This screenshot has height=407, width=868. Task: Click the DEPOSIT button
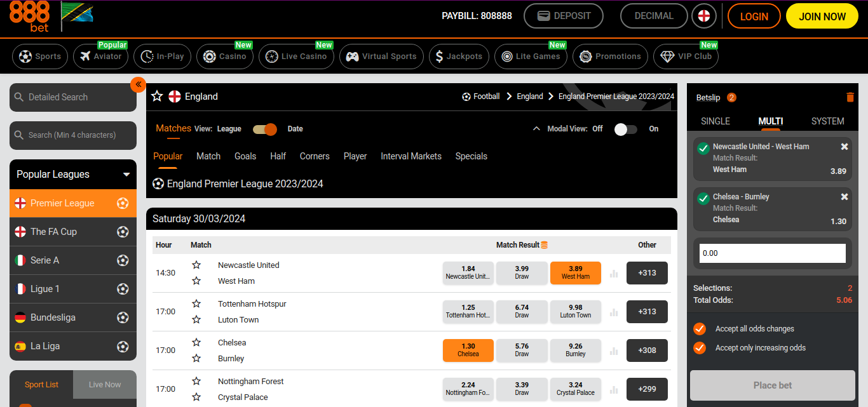click(x=563, y=17)
